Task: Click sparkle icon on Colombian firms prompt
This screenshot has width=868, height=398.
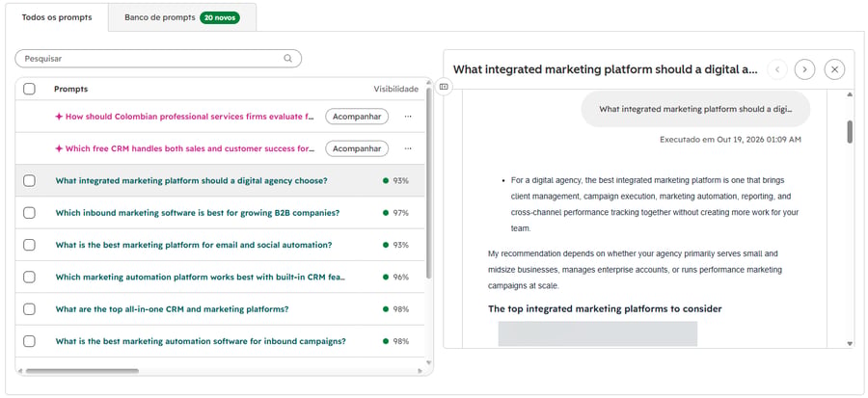Action: pos(59,117)
